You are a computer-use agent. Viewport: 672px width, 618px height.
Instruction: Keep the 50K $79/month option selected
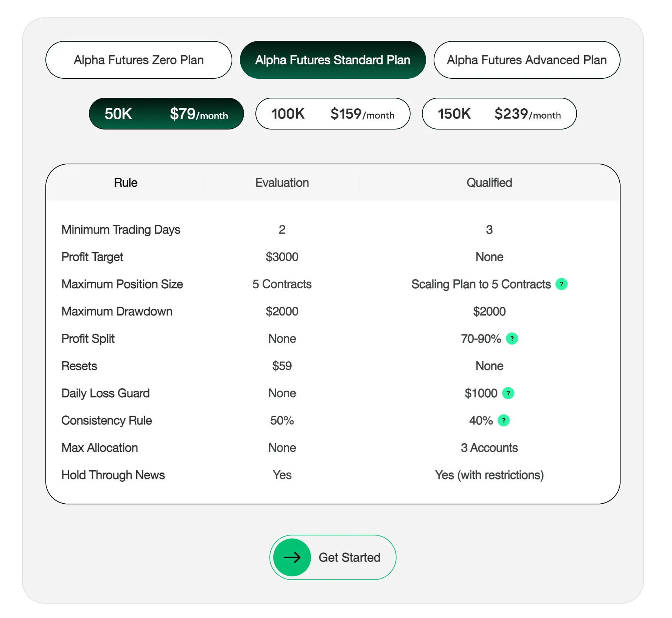pyautogui.click(x=166, y=114)
